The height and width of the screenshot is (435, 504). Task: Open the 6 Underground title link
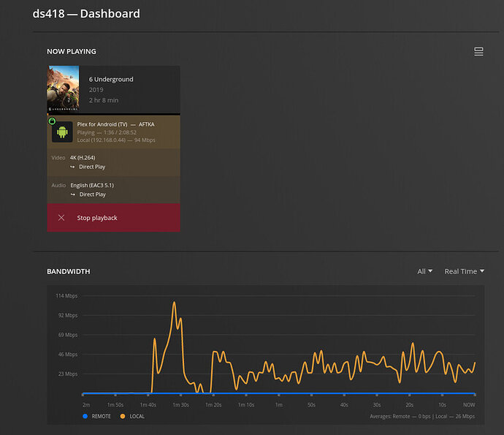click(111, 79)
